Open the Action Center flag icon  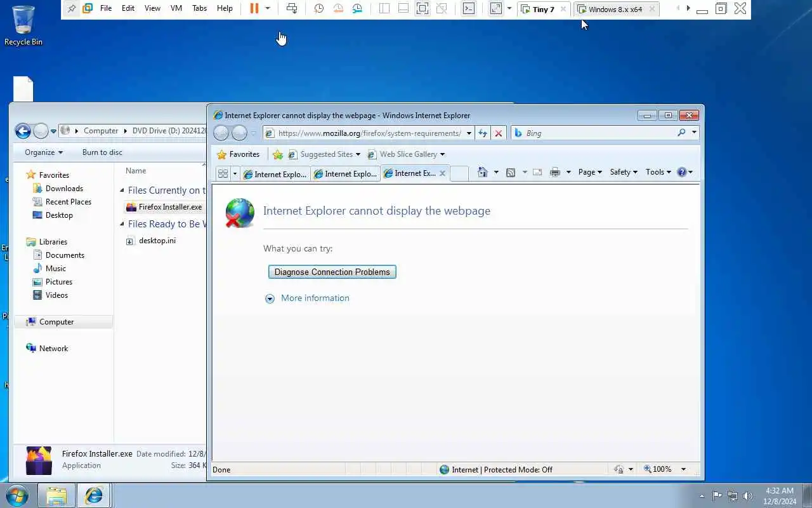tap(717, 496)
